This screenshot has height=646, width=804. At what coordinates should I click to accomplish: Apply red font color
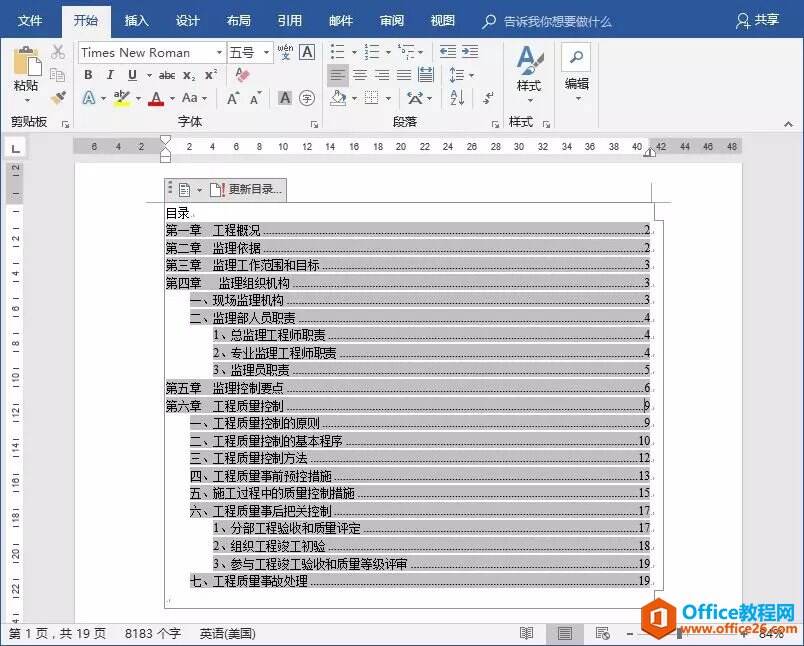click(156, 97)
